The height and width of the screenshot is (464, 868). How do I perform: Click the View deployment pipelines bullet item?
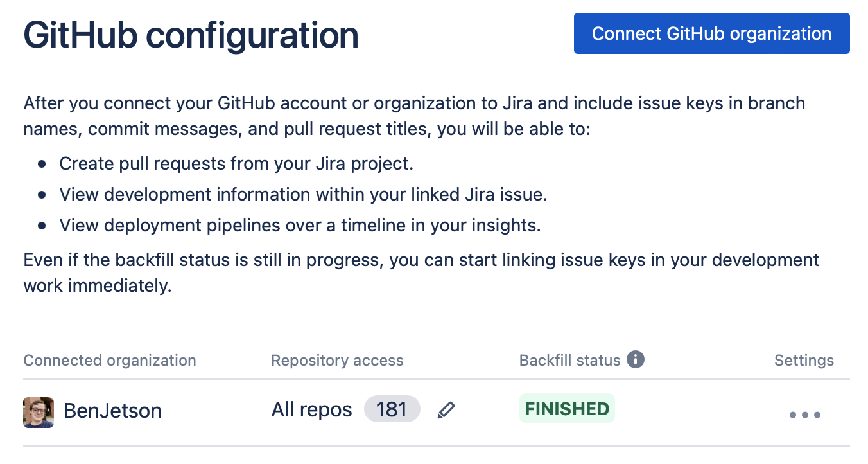point(300,225)
